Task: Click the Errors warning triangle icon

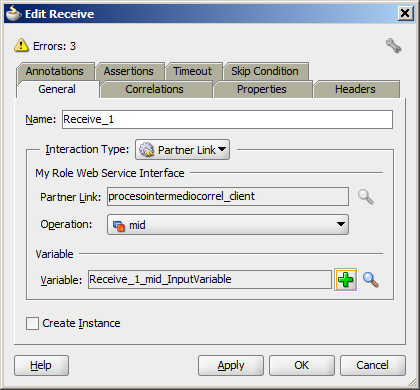Action: click(21, 45)
